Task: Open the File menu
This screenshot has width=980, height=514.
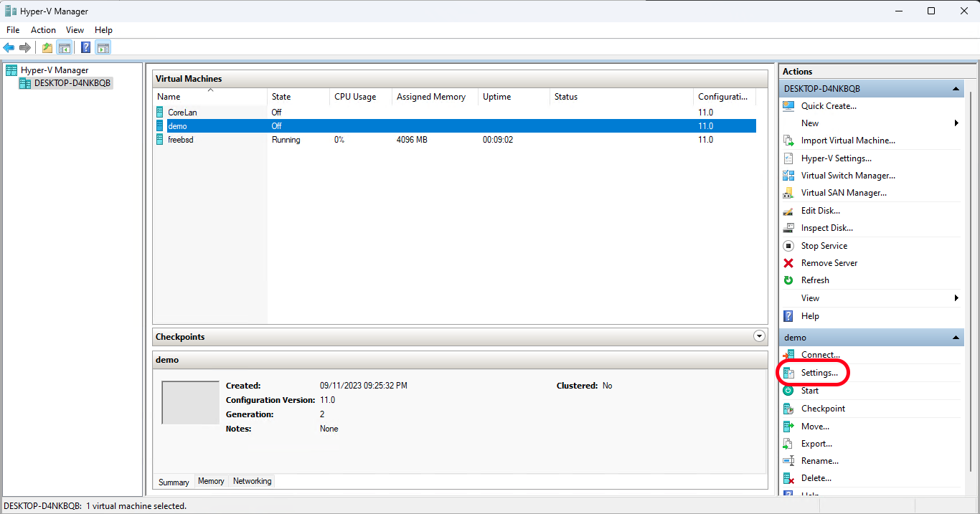Action: [x=13, y=30]
